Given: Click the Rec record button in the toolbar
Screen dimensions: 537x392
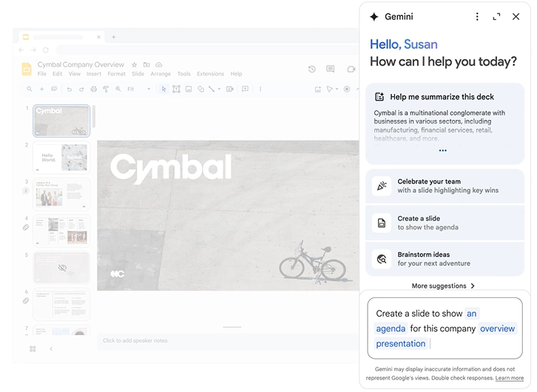Looking at the screenshot, I should pyautogui.click(x=347, y=89).
